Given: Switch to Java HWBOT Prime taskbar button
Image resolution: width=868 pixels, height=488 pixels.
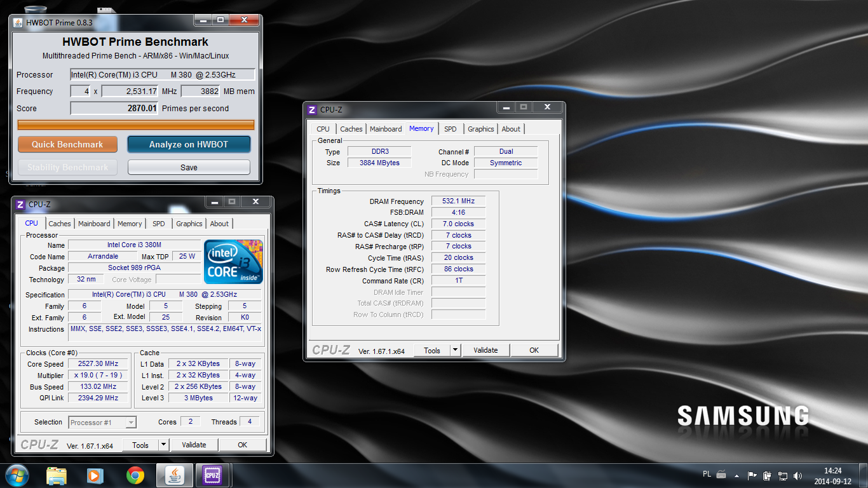Looking at the screenshot, I should [175, 475].
